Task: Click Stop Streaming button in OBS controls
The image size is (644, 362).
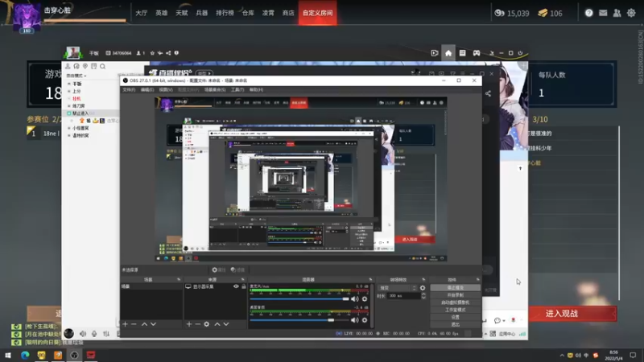Action: 455,288
